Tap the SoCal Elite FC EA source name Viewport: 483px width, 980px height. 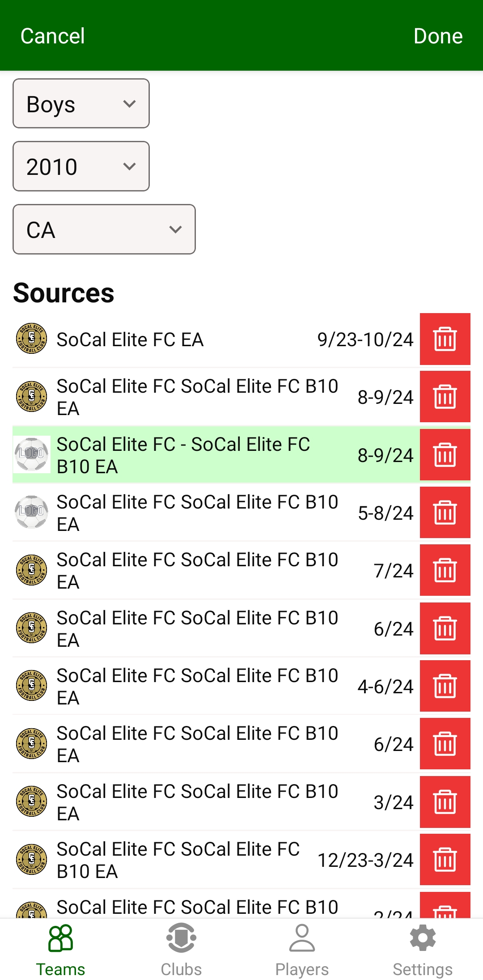[130, 339]
